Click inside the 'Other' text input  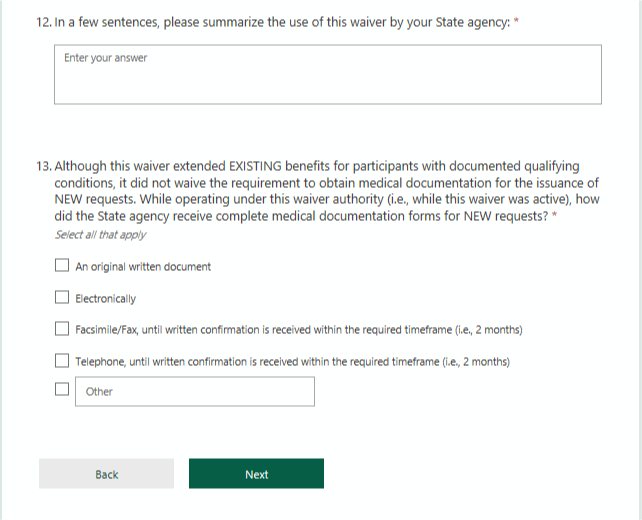point(195,392)
